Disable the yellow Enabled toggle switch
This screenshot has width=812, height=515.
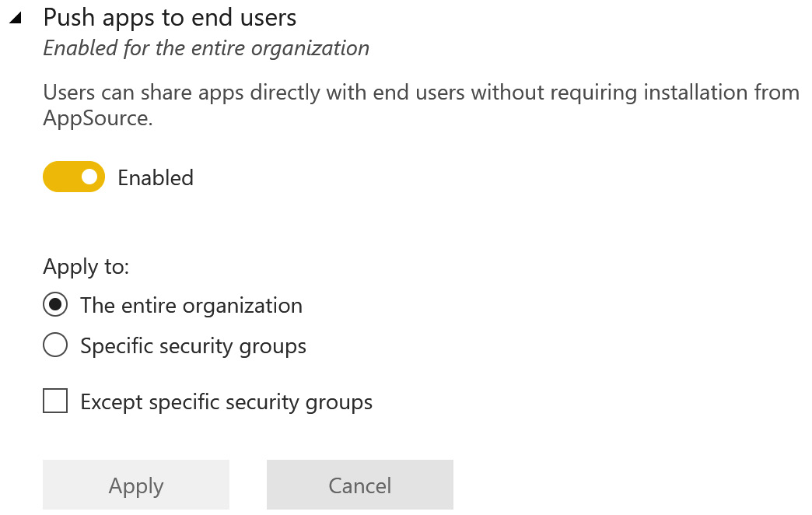(x=74, y=177)
